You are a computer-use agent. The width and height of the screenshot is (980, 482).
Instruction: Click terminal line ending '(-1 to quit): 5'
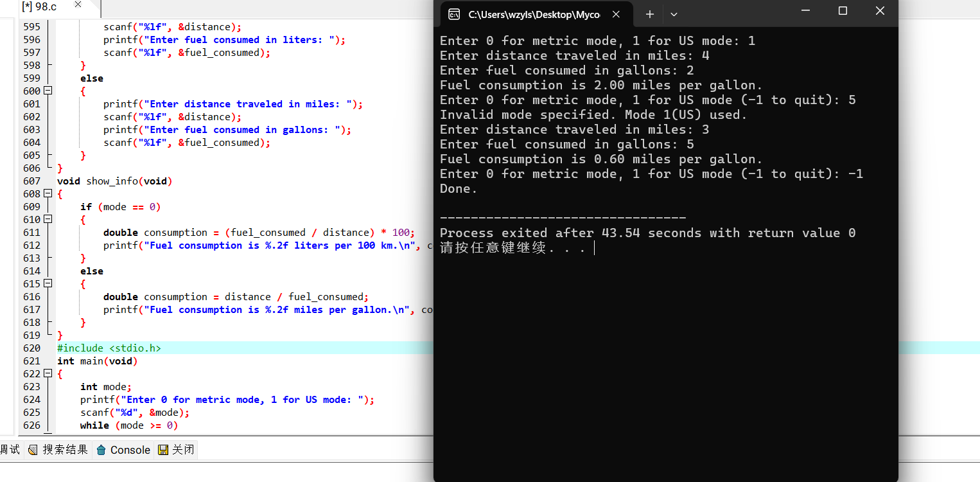coord(648,100)
